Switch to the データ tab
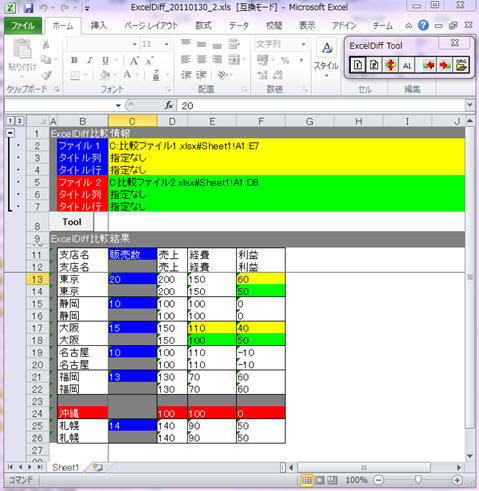 [x=239, y=26]
